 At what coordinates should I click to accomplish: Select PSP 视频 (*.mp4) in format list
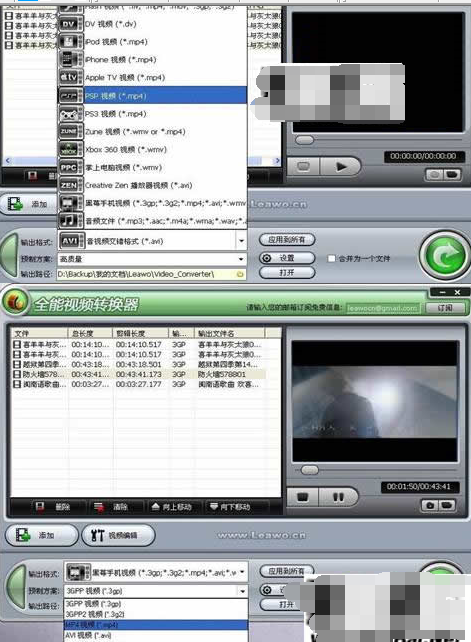165,96
